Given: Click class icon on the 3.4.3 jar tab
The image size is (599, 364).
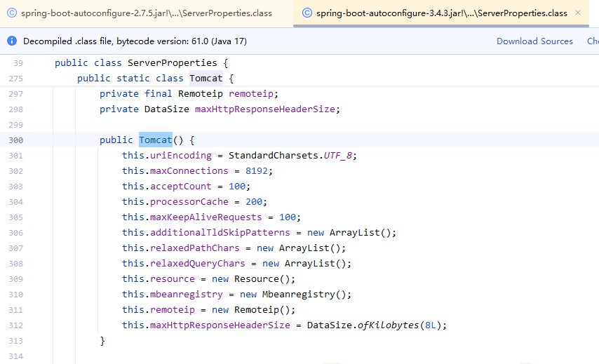Looking at the screenshot, I should 307,13.
